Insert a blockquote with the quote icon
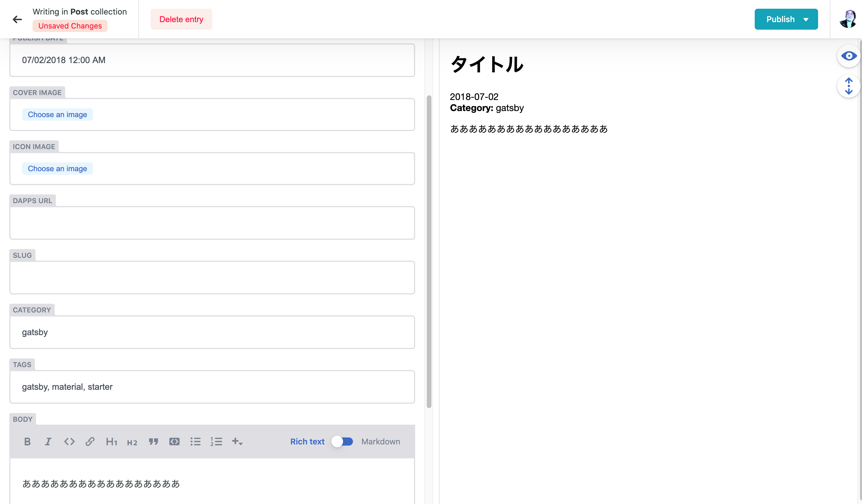 [x=153, y=442]
